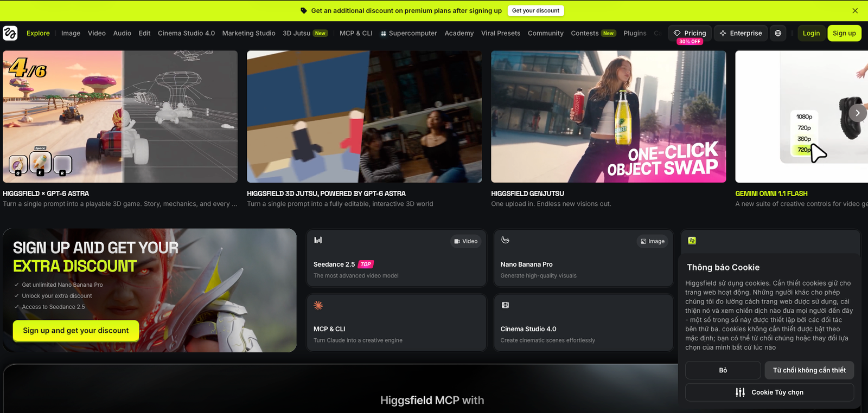This screenshot has height=413, width=868.
Task: Open Marketing Studio in navigation
Action: tap(248, 33)
